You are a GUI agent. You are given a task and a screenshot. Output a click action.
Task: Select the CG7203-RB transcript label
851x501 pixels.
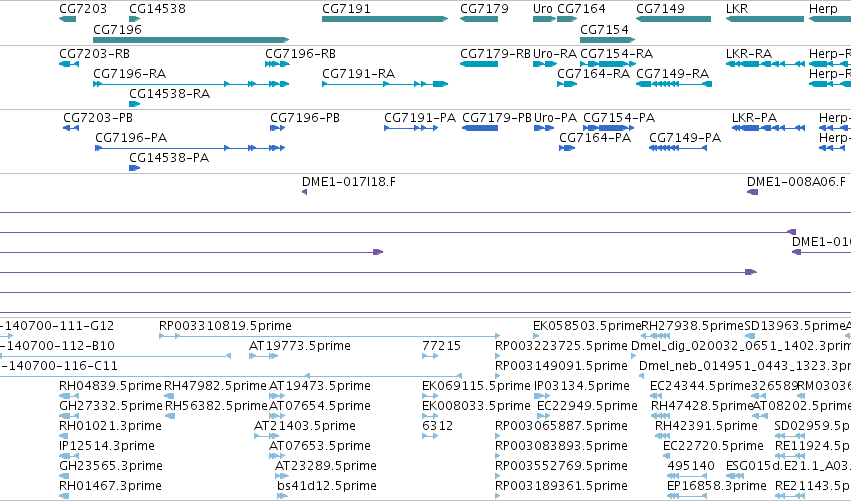[94, 54]
